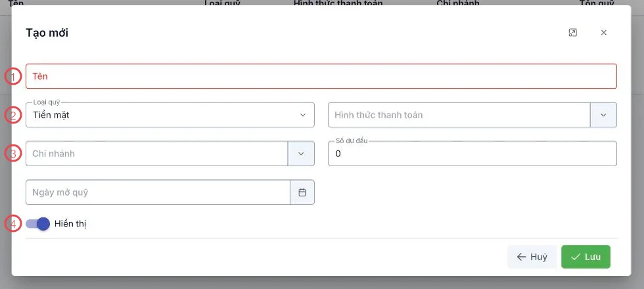Click into the Chi nhánh text box
This screenshot has height=289, width=644.
156,154
